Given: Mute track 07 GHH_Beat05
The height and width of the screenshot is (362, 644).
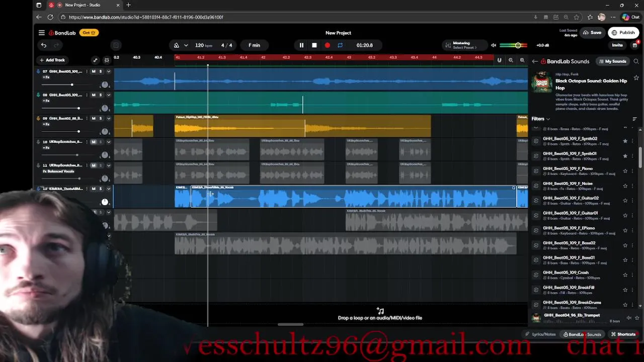Looking at the screenshot, I should tap(94, 71).
